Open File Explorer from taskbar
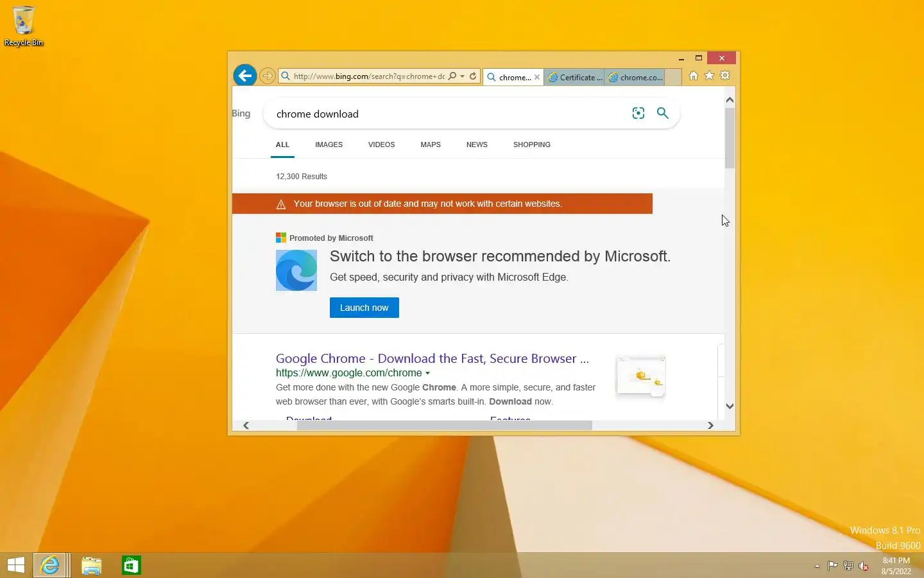The width and height of the screenshot is (924, 578). point(91,565)
